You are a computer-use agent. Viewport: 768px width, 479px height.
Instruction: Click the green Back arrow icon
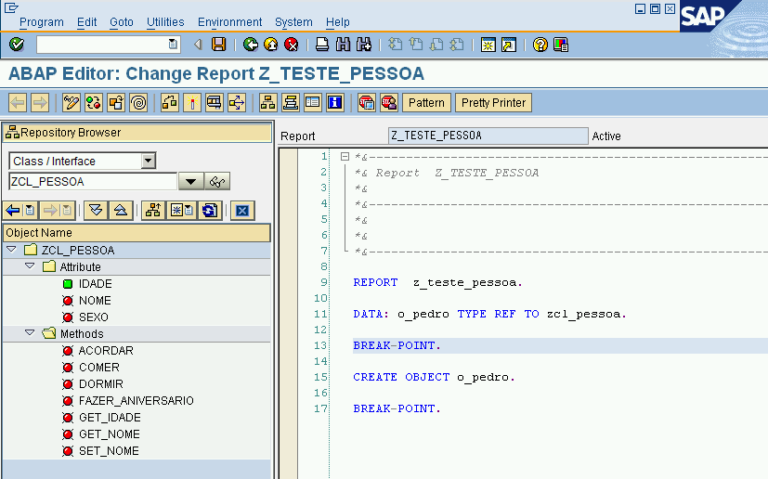tap(249, 45)
